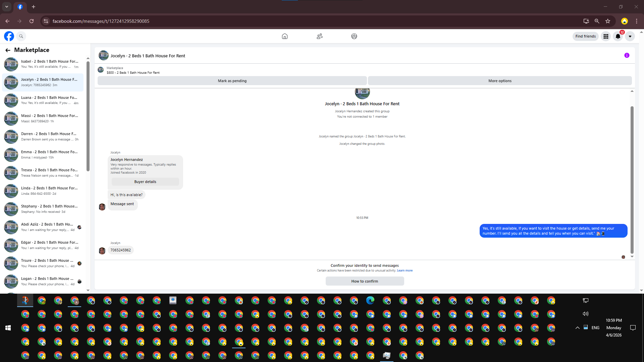Open the Windows notification center icon

pyautogui.click(x=633, y=328)
